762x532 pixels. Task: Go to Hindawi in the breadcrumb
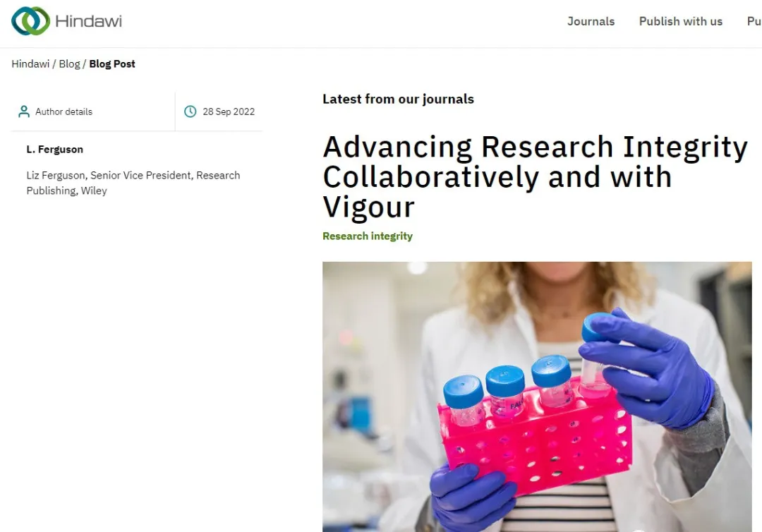coord(30,64)
